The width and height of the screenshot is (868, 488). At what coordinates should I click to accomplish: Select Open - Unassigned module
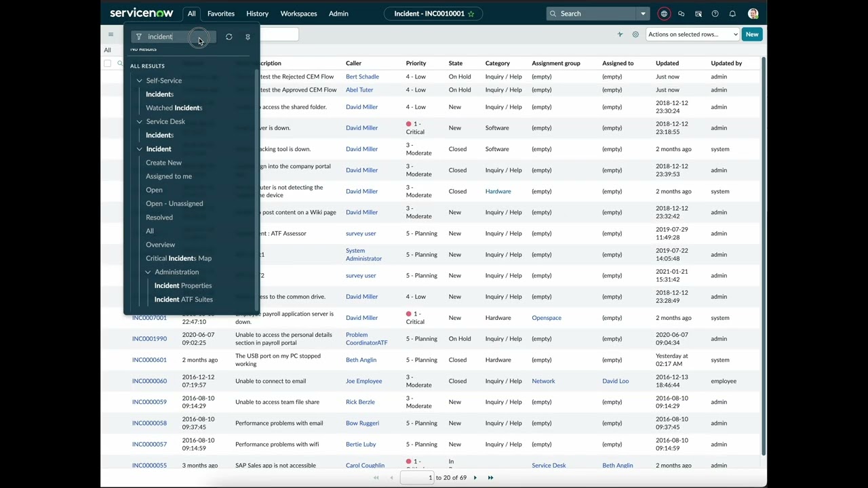[x=174, y=203]
